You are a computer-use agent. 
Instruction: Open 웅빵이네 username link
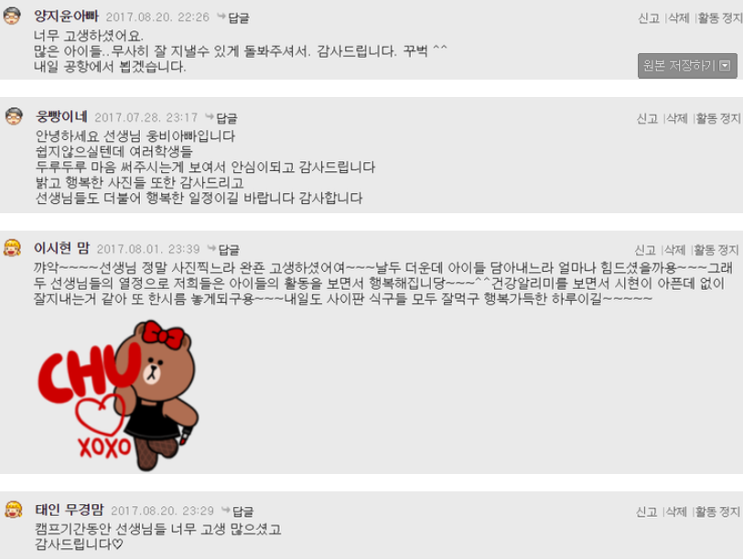tap(61, 116)
